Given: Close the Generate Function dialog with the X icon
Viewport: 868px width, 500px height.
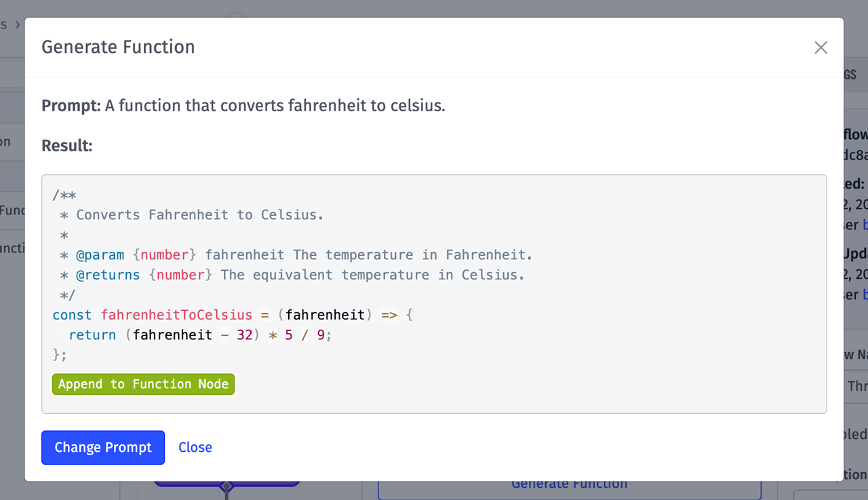Looking at the screenshot, I should [x=821, y=47].
